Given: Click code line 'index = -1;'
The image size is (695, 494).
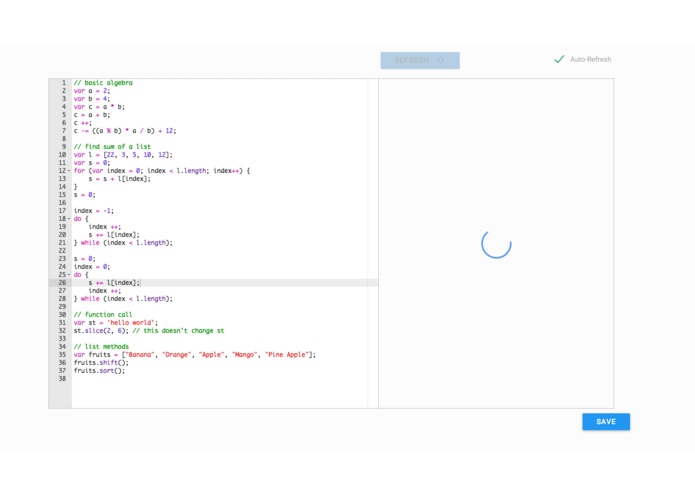Looking at the screenshot, I should (x=94, y=211).
